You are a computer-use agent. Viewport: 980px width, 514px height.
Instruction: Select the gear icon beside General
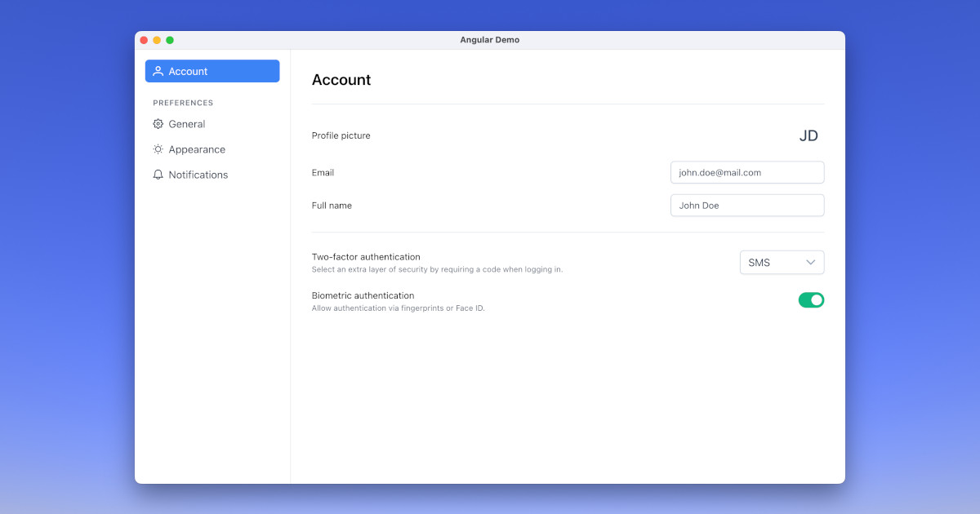(158, 123)
